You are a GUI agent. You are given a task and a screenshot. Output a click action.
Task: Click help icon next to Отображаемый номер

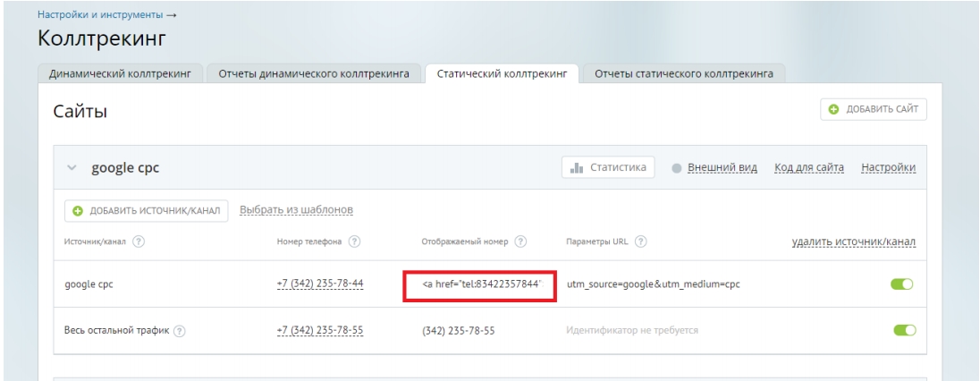(x=520, y=242)
